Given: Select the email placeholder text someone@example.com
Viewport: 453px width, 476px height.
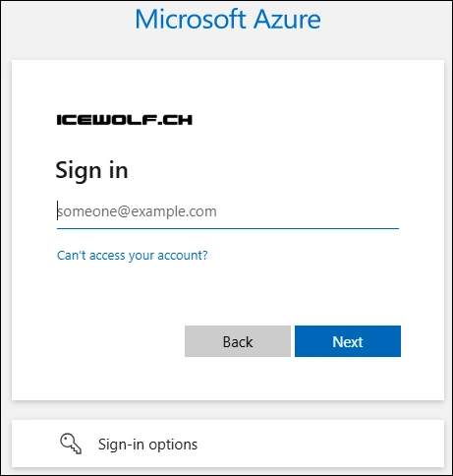Looking at the screenshot, I should (x=137, y=211).
